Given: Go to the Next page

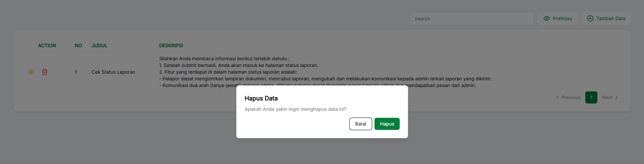Looking at the screenshot, I should [607, 97].
